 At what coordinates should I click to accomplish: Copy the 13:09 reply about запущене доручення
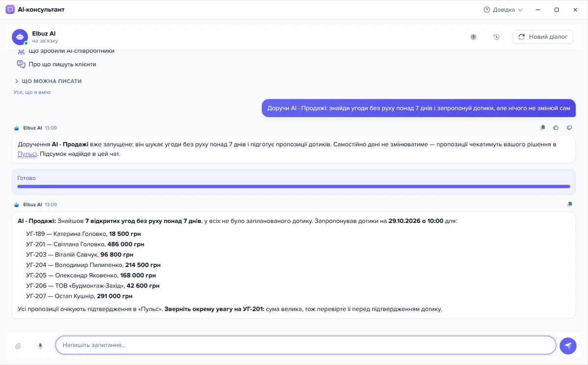coord(542,128)
